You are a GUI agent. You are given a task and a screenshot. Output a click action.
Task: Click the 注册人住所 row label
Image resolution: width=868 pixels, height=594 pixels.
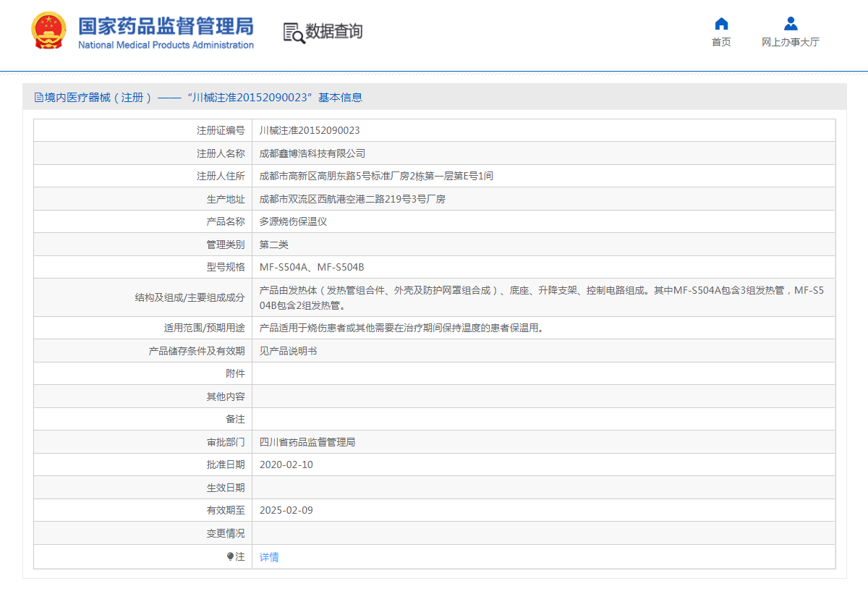[221, 176]
